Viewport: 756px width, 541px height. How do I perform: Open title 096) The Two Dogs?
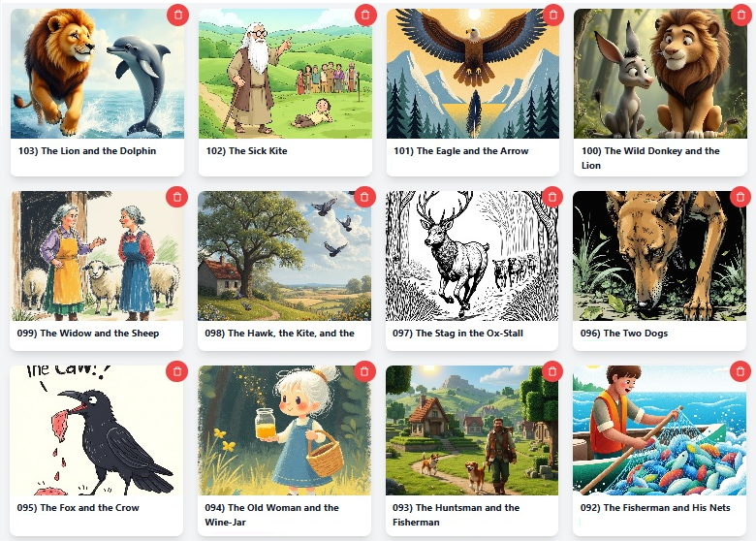click(x=624, y=334)
